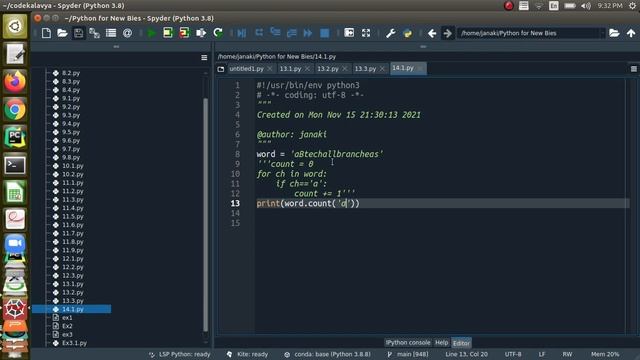Close the 13.3.py tab
640x360 pixels.
382,69
